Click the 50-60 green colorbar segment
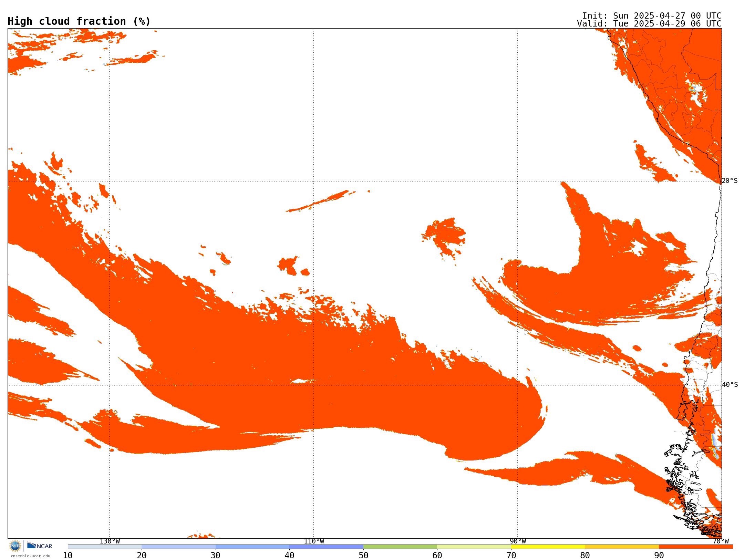Screen dimensions: 744x560 (400, 547)
